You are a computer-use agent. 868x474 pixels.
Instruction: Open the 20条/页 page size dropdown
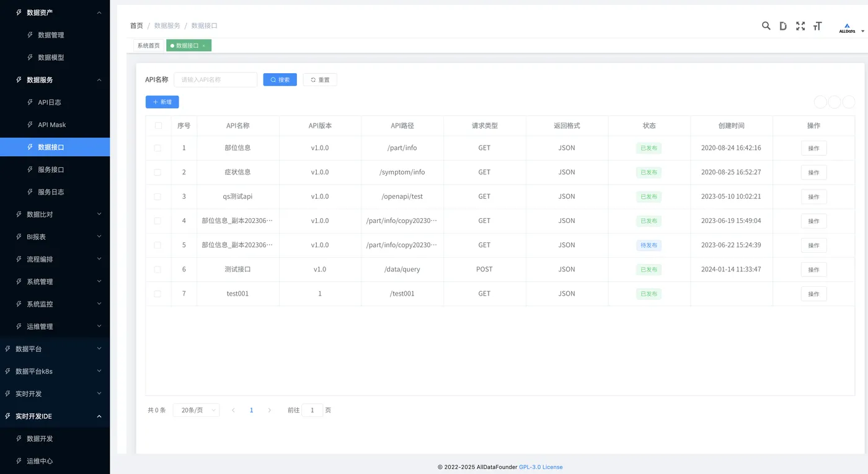pyautogui.click(x=196, y=410)
